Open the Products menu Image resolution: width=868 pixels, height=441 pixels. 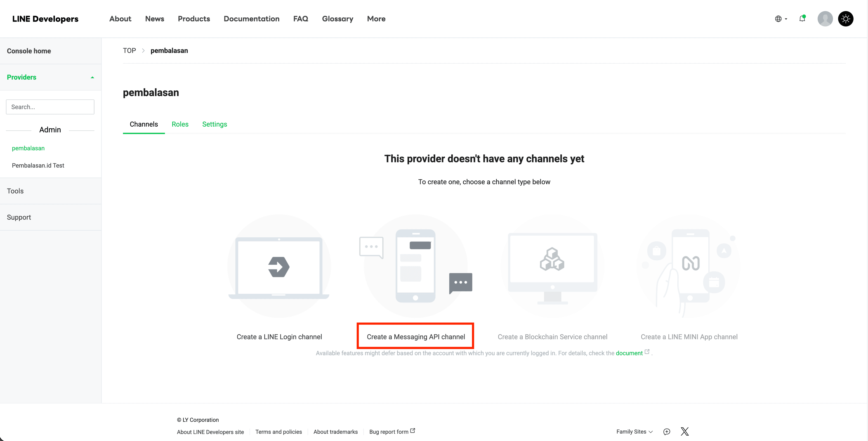(x=194, y=19)
